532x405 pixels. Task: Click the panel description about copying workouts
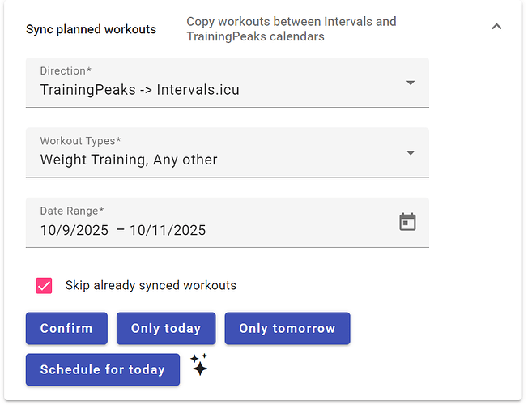pyautogui.click(x=291, y=28)
